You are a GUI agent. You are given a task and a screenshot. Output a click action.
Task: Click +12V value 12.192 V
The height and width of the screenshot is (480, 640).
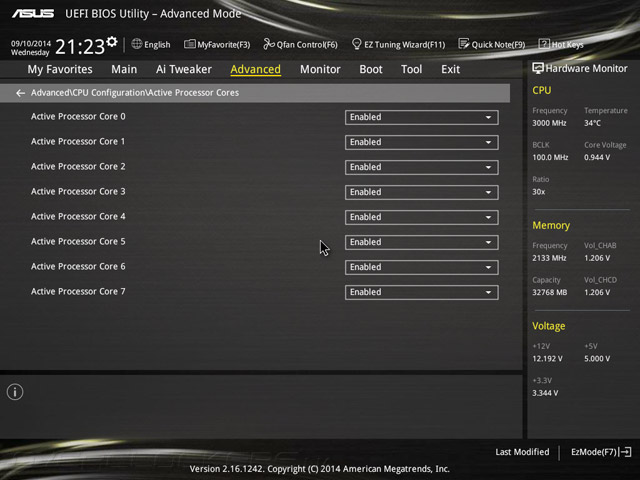pyautogui.click(x=547, y=359)
